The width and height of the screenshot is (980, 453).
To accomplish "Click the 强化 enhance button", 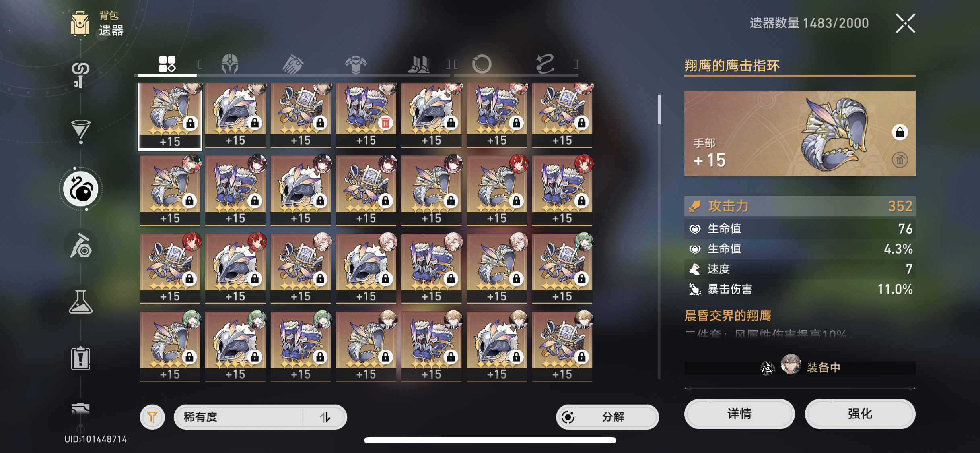I will tap(860, 414).
